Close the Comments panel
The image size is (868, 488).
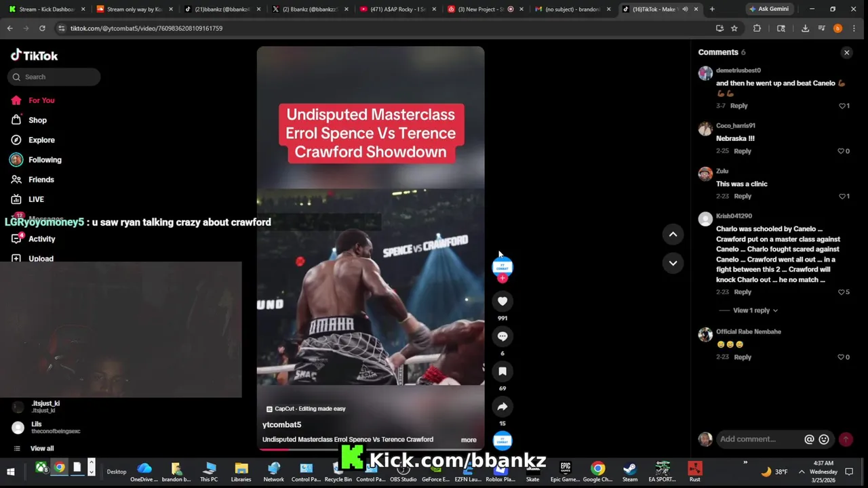(x=846, y=52)
